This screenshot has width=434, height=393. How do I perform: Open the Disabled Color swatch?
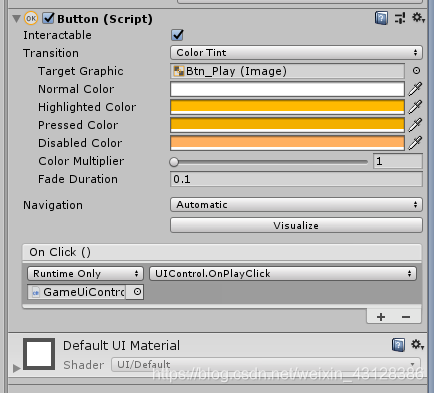click(287, 143)
